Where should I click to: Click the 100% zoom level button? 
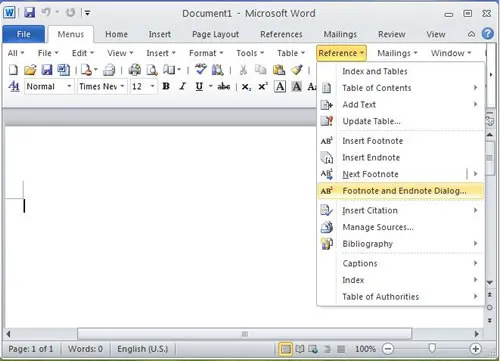[x=365, y=349]
